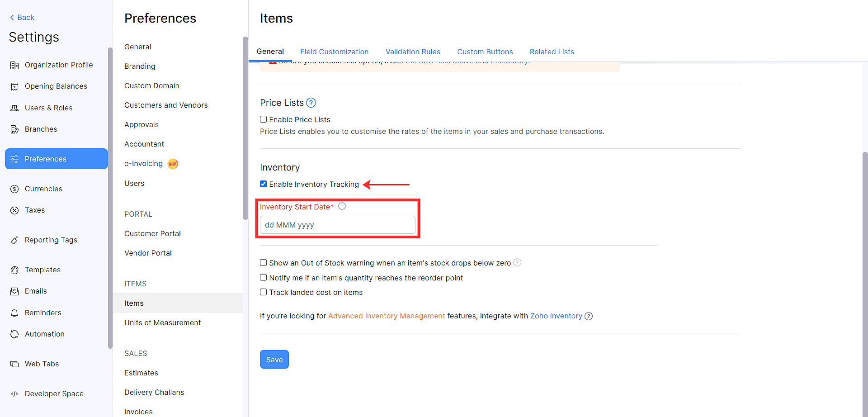This screenshot has height=417, width=868.
Task: Open the Related Lists tab
Action: [x=552, y=52]
